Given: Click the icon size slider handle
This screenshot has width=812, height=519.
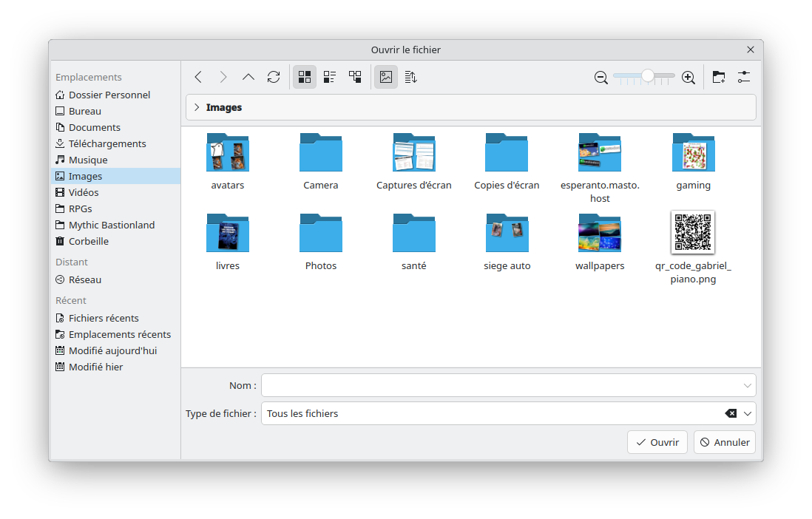Looking at the screenshot, I should point(648,76).
